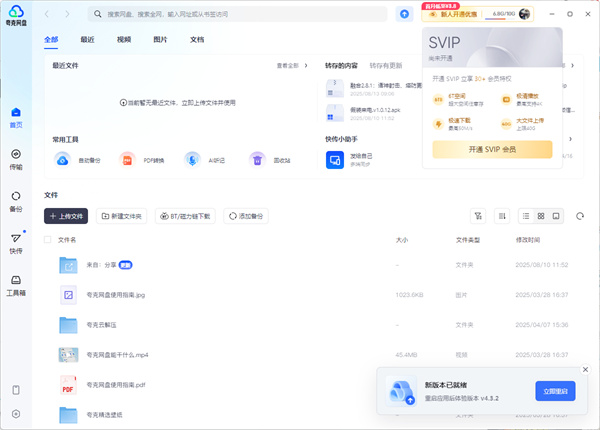Click the SVIP card header
Viewport: 600px width, 430px height.
(x=492, y=47)
